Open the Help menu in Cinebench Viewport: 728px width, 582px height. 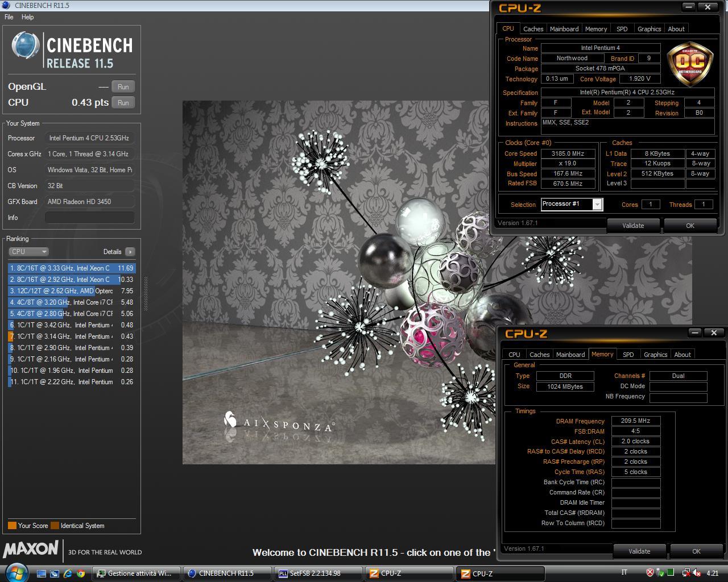pyautogui.click(x=27, y=17)
